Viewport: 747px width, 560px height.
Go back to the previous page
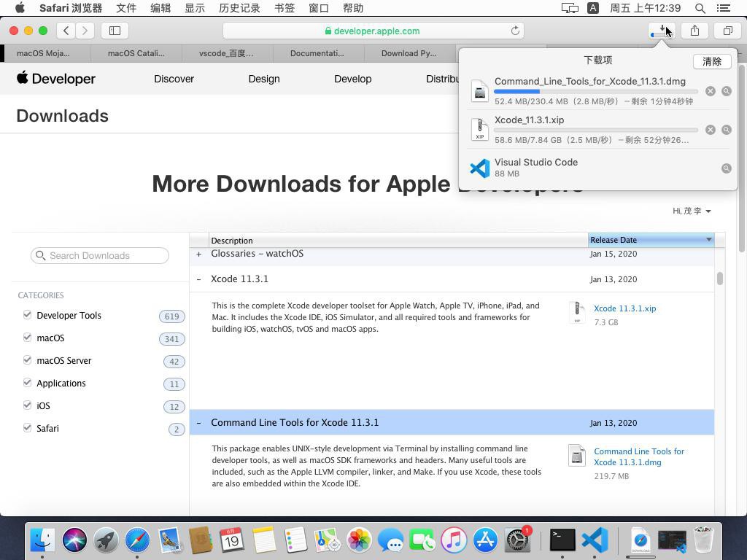pos(66,31)
